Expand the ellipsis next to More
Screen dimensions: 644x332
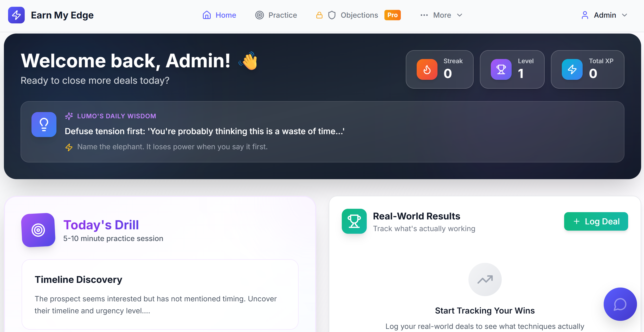pyautogui.click(x=424, y=15)
